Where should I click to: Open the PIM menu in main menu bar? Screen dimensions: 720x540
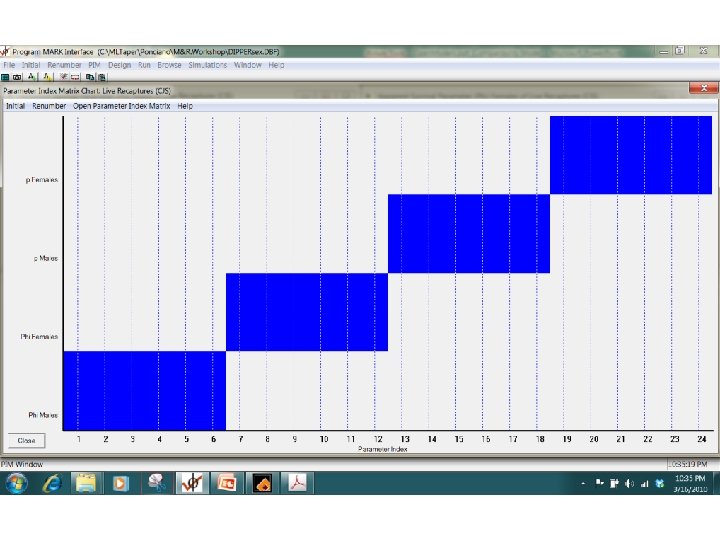tap(94, 65)
